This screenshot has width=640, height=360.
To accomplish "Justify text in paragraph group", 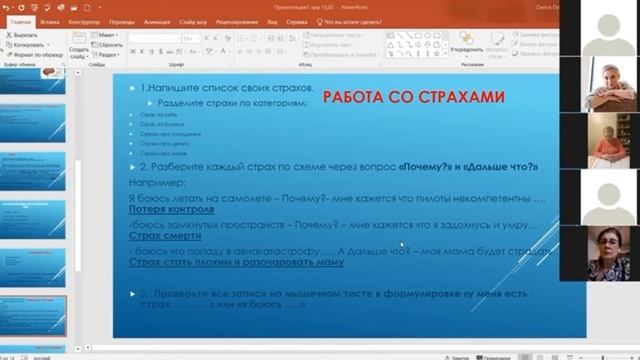I will (x=268, y=51).
